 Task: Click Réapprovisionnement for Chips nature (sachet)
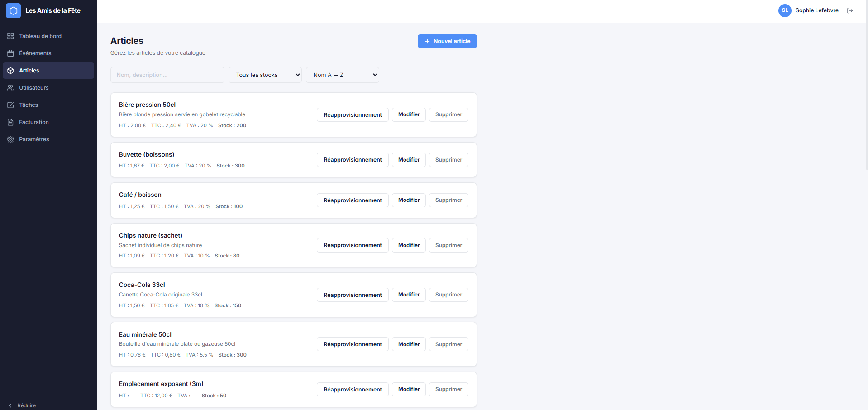pyautogui.click(x=353, y=245)
